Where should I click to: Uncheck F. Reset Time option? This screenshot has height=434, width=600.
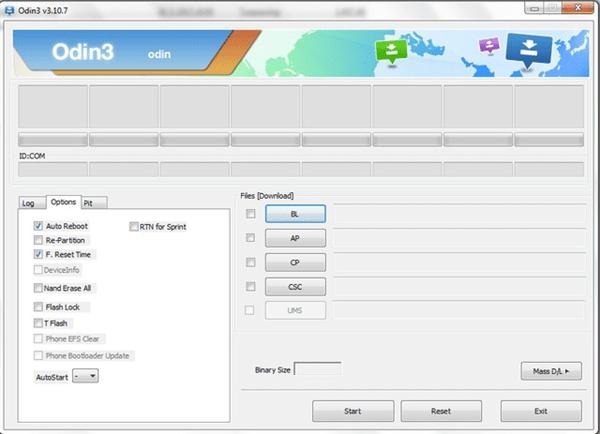[38, 255]
